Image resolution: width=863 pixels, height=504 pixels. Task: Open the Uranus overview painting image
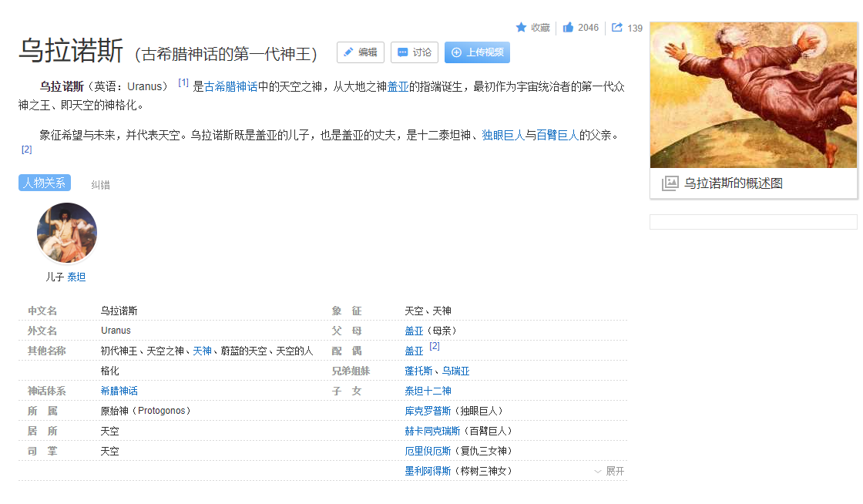pyautogui.click(x=754, y=95)
